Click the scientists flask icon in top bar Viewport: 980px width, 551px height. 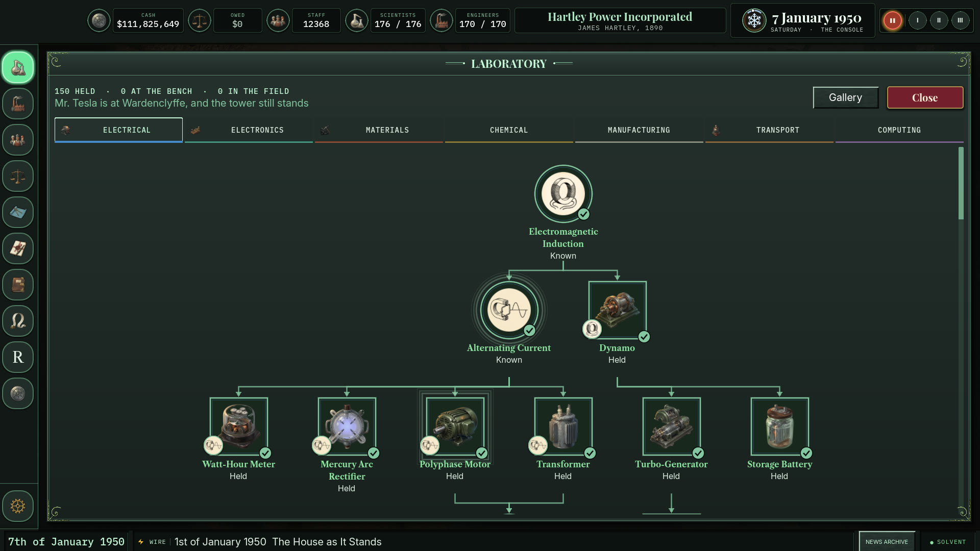coord(356,20)
